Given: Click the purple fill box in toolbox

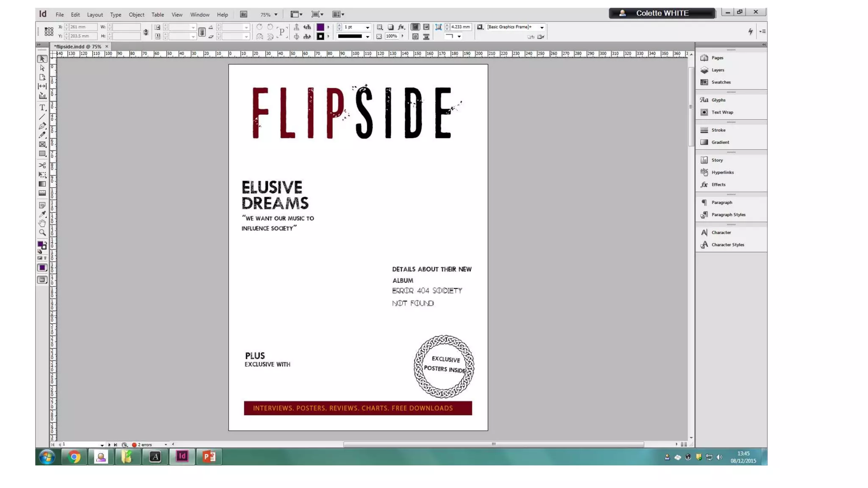Looking at the screenshot, I should [x=40, y=244].
